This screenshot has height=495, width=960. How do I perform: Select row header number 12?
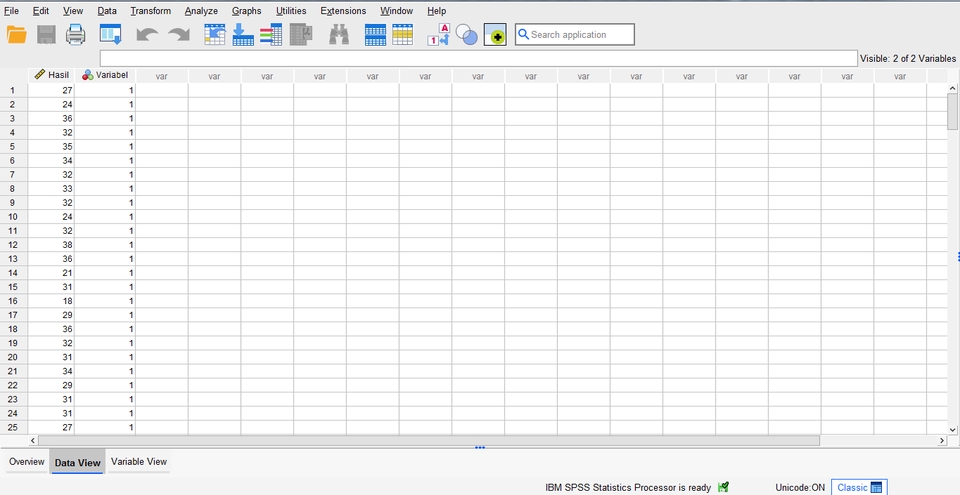tap(12, 244)
